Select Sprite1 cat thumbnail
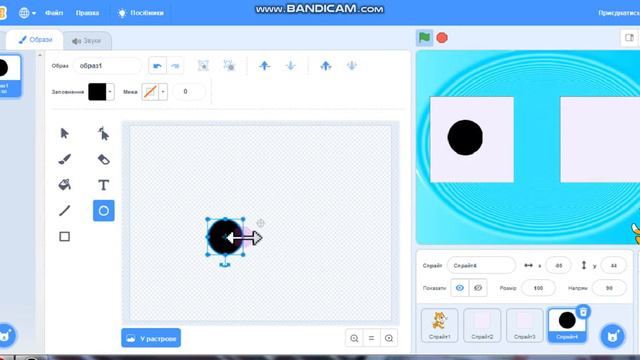640x360 pixels. (x=440, y=325)
